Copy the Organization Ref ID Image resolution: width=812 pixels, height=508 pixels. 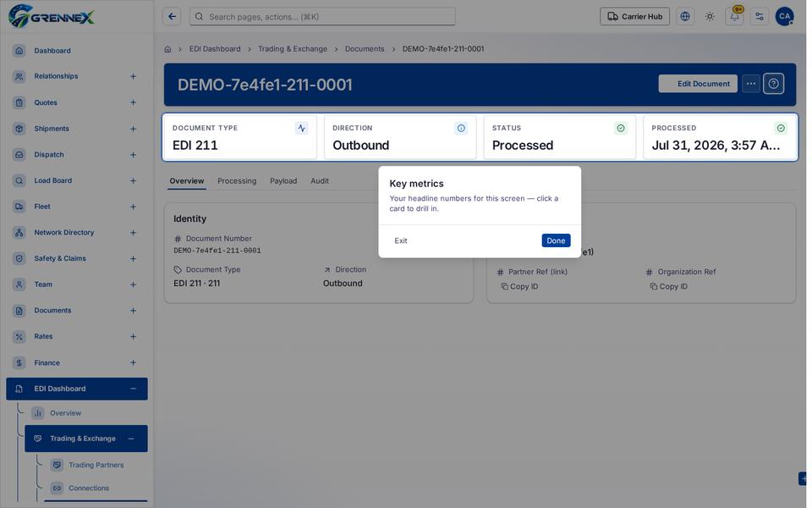click(668, 287)
